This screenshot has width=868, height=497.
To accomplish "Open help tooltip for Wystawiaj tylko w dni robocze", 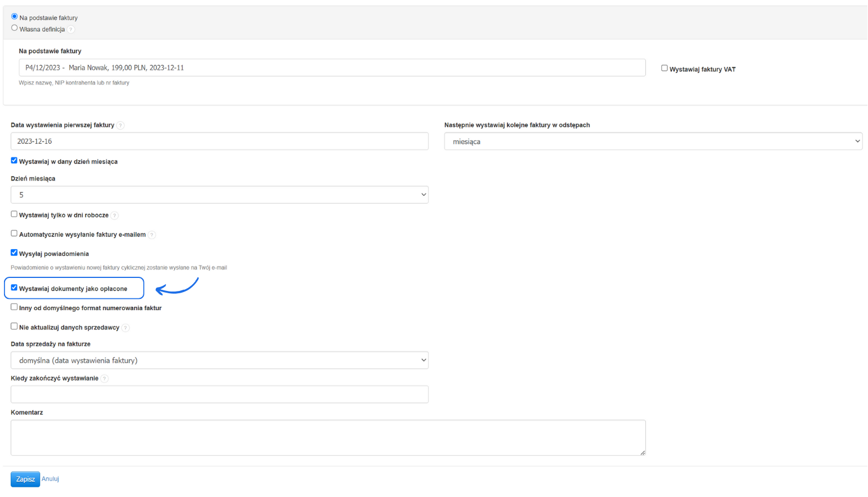I will [x=114, y=216].
